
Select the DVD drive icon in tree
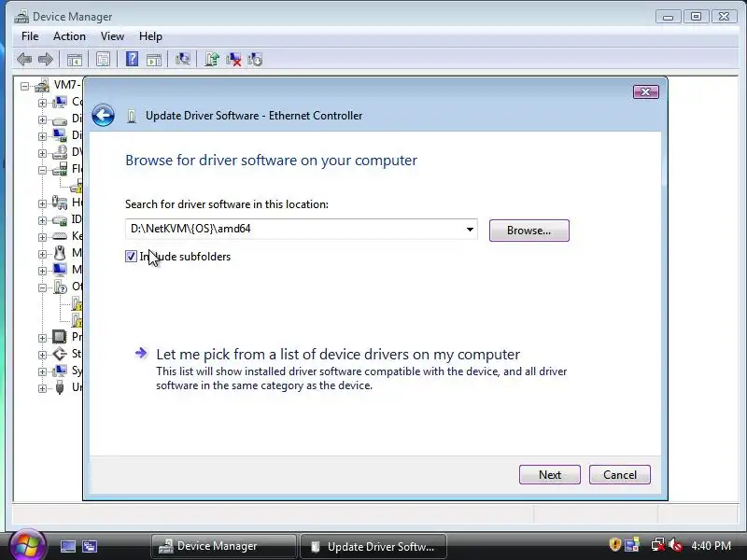point(60,152)
